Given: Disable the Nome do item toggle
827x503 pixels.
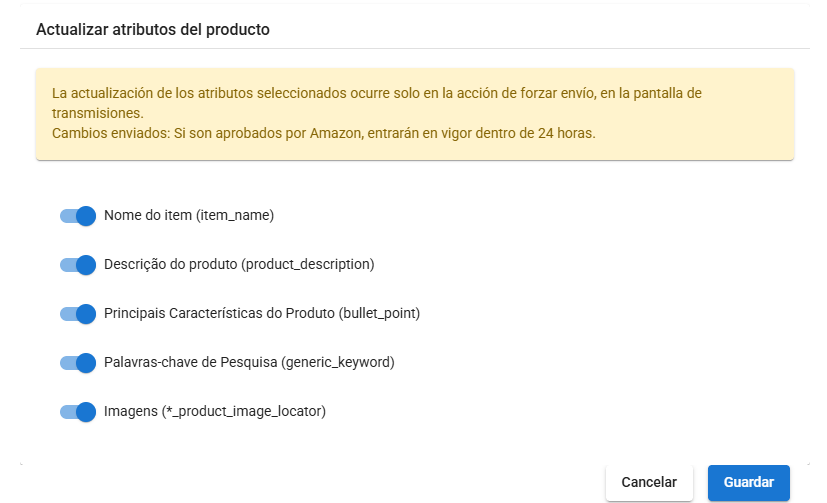Looking at the screenshot, I should pyautogui.click(x=78, y=216).
